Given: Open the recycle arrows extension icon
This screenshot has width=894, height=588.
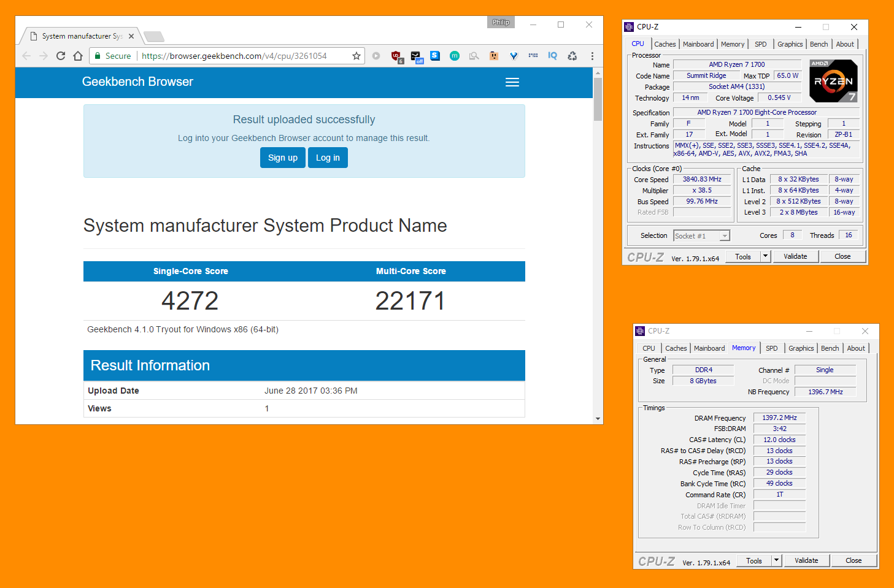Looking at the screenshot, I should point(572,56).
